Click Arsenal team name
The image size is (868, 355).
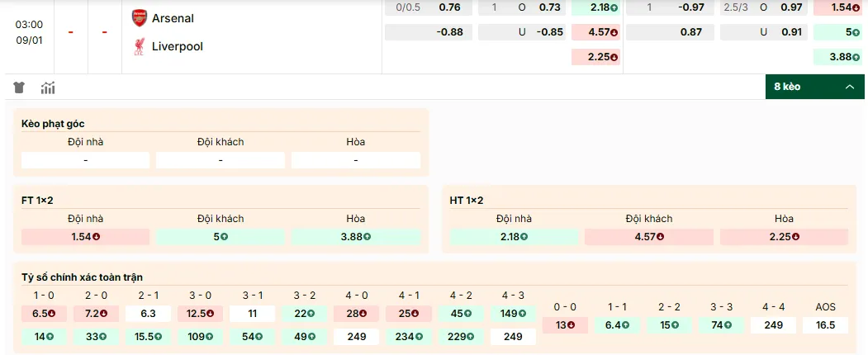[x=173, y=18]
